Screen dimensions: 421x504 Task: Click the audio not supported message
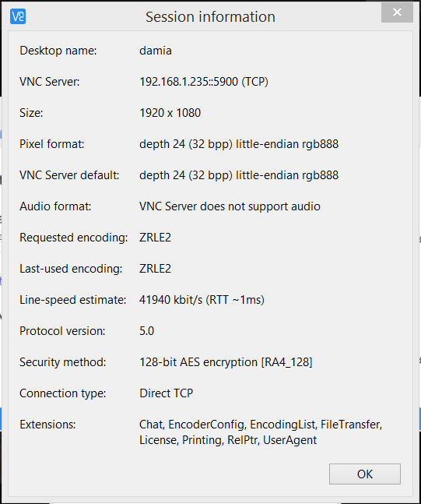coord(230,206)
